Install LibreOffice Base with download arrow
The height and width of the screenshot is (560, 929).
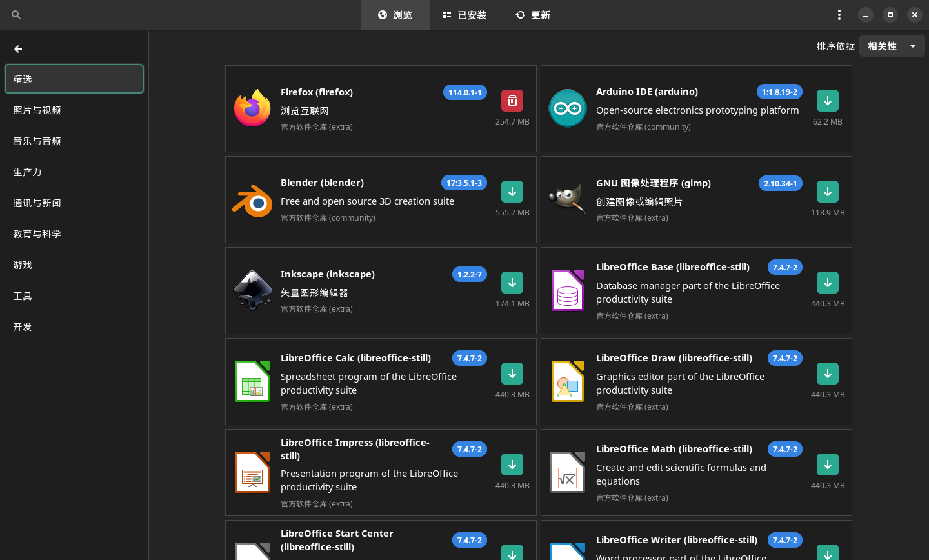(828, 283)
